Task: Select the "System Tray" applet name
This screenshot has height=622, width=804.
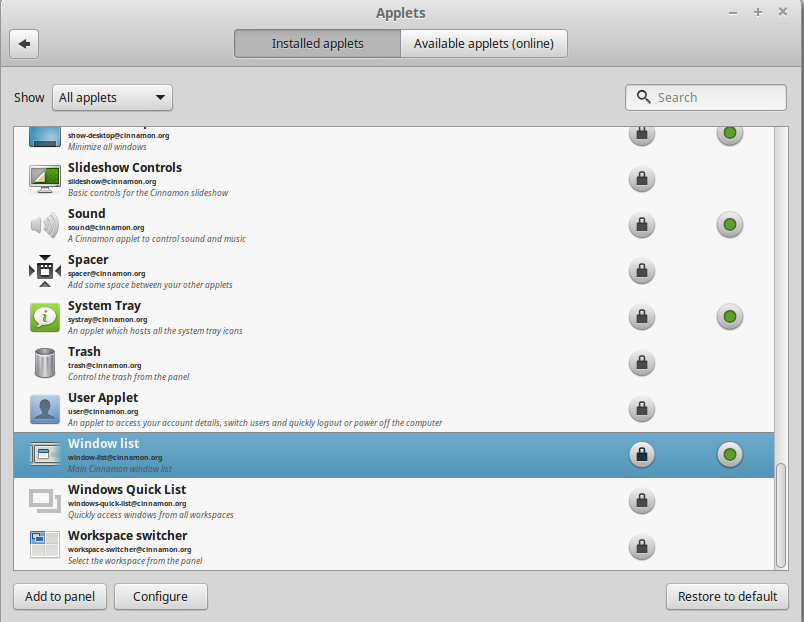Action: [x=104, y=306]
